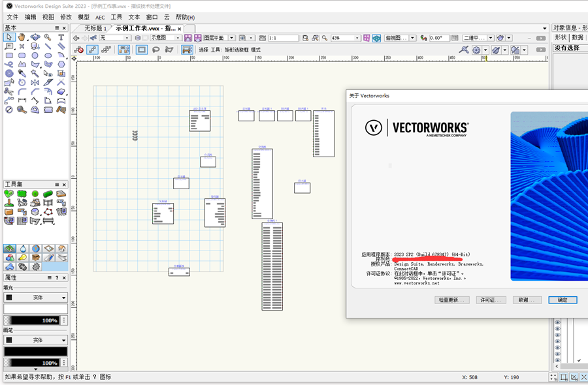The width and height of the screenshot is (588, 385).
Task: Open the Building Shell house tool set
Action: point(62,249)
